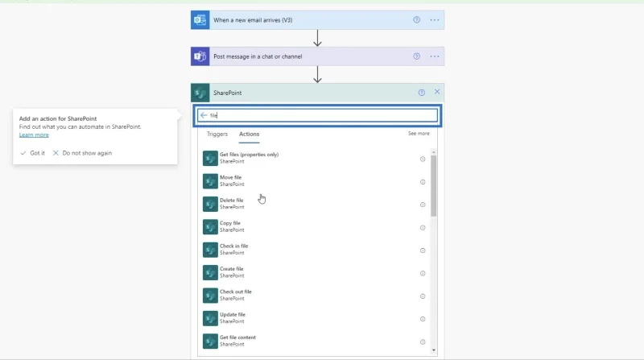
Task: Click SharePoint icon beside Check in file
Action: coord(210,250)
